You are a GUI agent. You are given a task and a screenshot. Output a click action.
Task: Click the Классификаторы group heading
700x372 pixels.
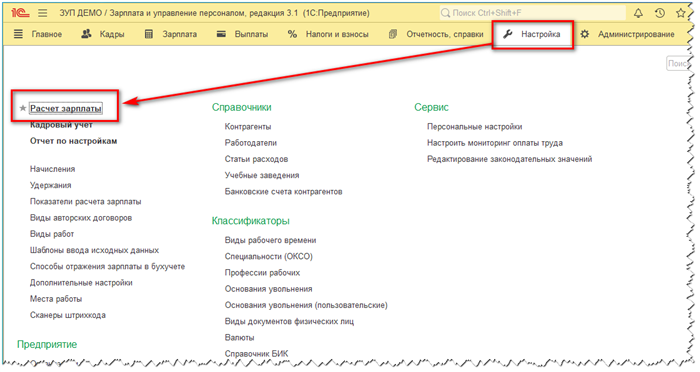coord(250,221)
